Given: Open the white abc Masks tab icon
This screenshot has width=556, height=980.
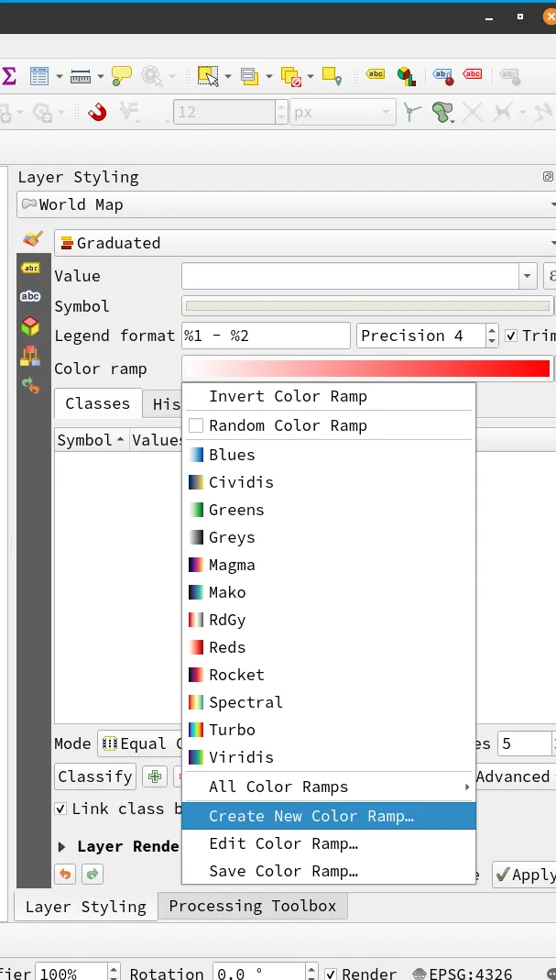Looking at the screenshot, I should (30, 296).
